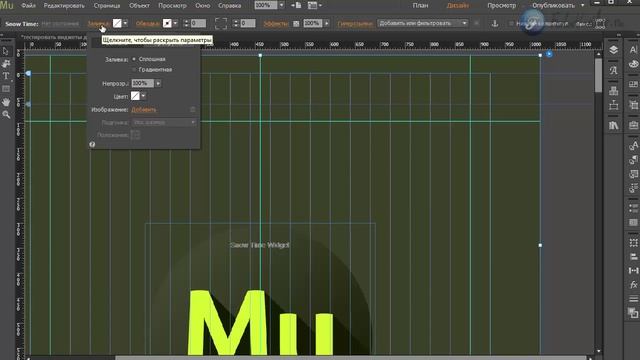Open the Wrap lines panel icon
The height and width of the screenshot is (360, 640).
[x=633, y=299]
